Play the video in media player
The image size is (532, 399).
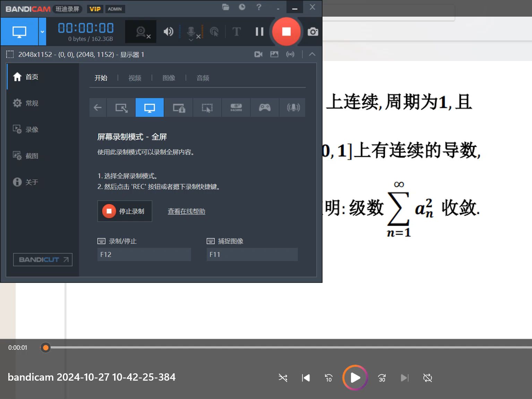(355, 378)
